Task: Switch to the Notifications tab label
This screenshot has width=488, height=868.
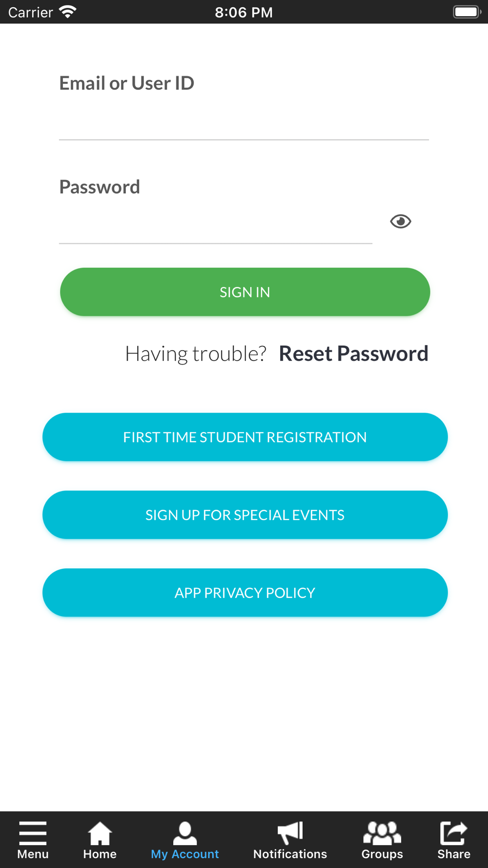Action: (x=290, y=854)
